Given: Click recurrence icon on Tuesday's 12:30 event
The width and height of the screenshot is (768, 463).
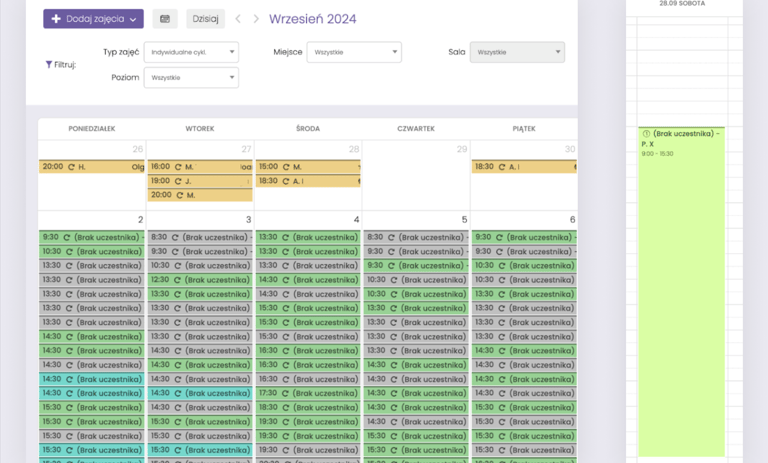Looking at the screenshot, I should coord(177,280).
